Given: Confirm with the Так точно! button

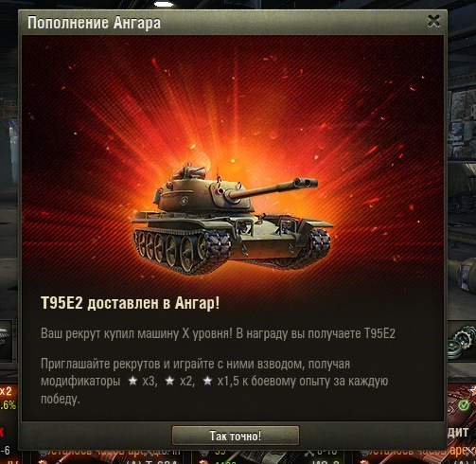Looking at the screenshot, I should pos(236,436).
